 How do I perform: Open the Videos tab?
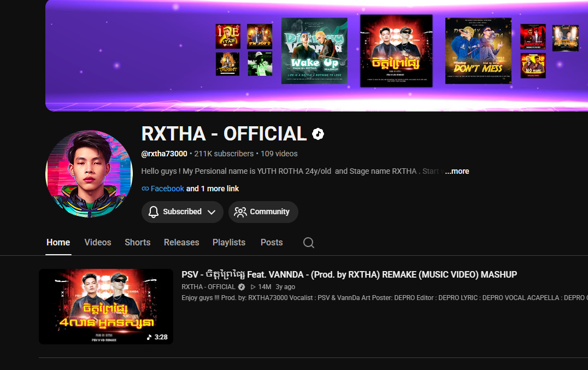tap(98, 243)
